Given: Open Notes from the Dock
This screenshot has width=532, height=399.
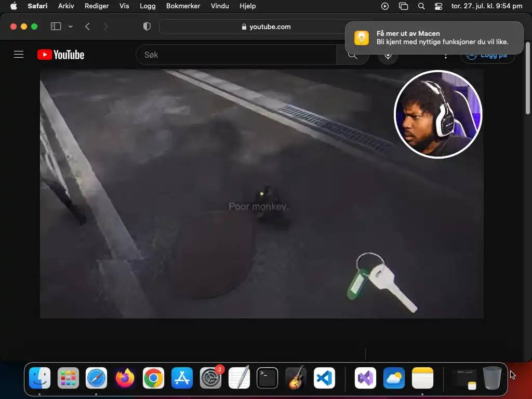Looking at the screenshot, I should tap(422, 378).
